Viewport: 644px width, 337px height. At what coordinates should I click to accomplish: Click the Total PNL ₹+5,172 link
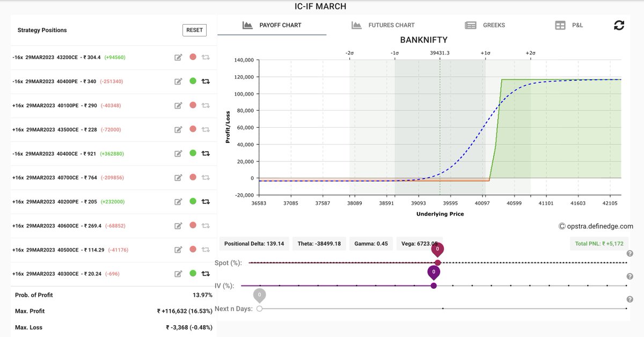coord(599,243)
